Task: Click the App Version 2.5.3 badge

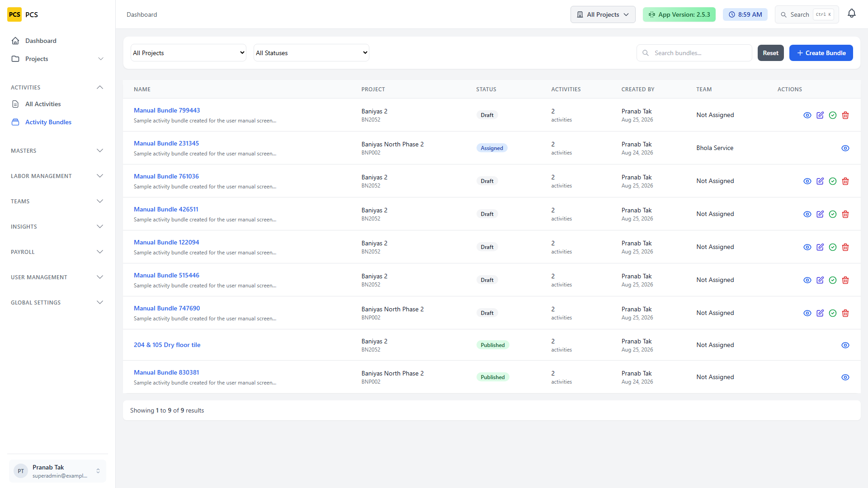Action: click(679, 14)
